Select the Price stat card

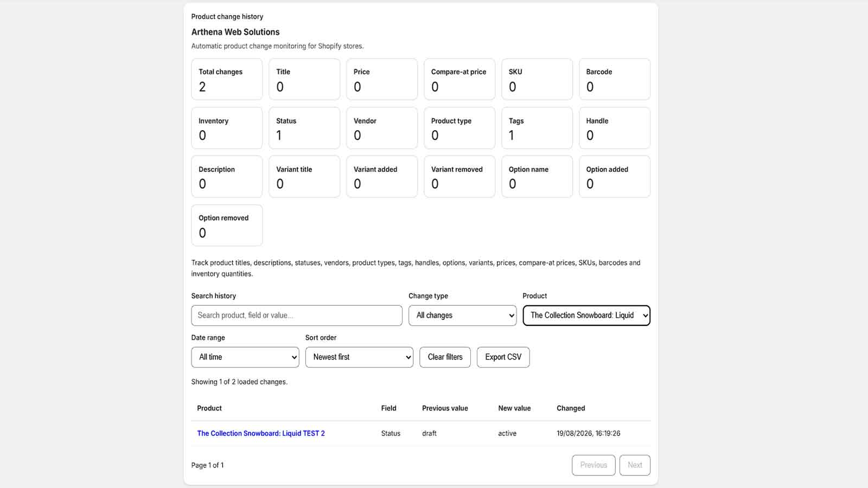[x=382, y=79]
